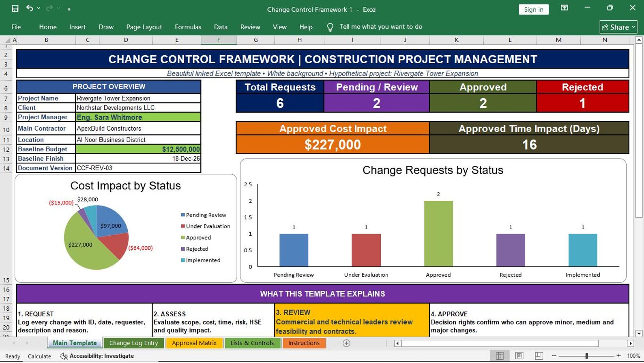Switch to Page Break Preview icon
This screenshot has width=644, height=363.
click(x=539, y=356)
